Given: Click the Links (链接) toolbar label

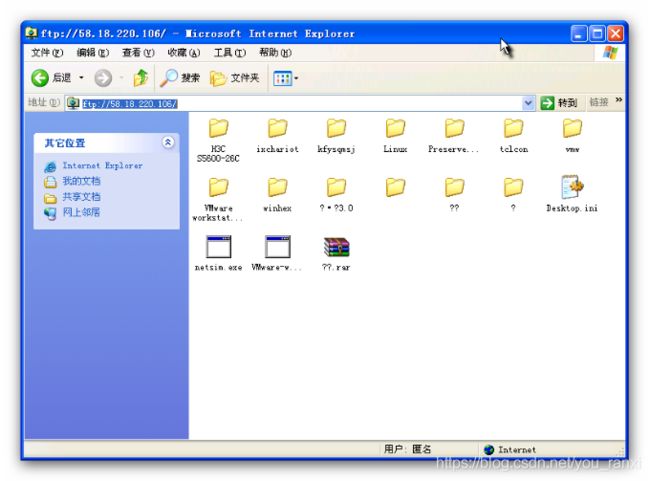Looking at the screenshot, I should (599, 102).
